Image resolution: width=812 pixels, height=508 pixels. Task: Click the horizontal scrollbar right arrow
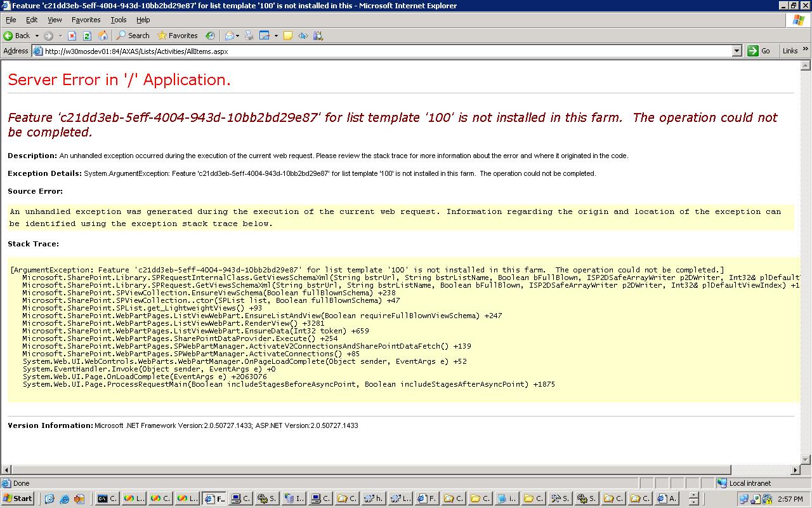click(796, 470)
